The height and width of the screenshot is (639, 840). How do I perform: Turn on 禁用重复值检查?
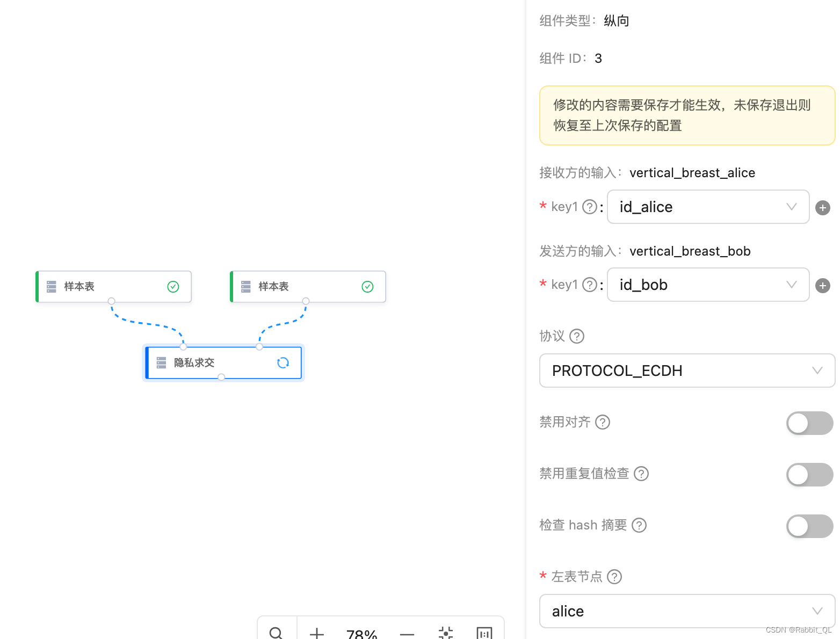pyautogui.click(x=809, y=474)
